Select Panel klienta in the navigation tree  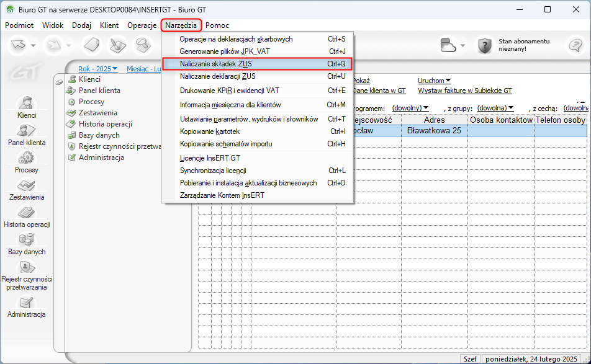pos(99,91)
